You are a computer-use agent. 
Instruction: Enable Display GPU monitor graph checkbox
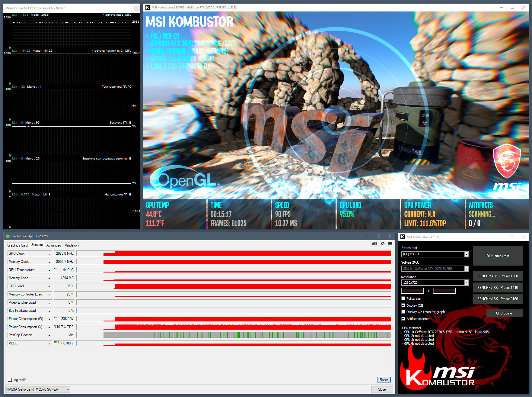(403, 312)
